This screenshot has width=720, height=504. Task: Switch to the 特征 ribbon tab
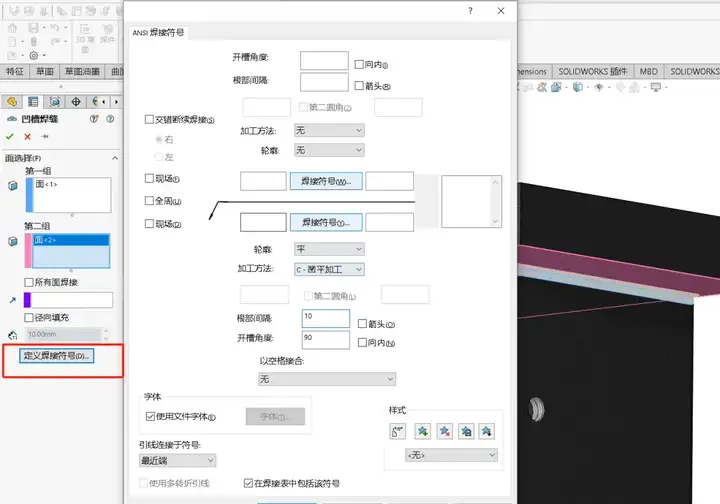(15, 72)
